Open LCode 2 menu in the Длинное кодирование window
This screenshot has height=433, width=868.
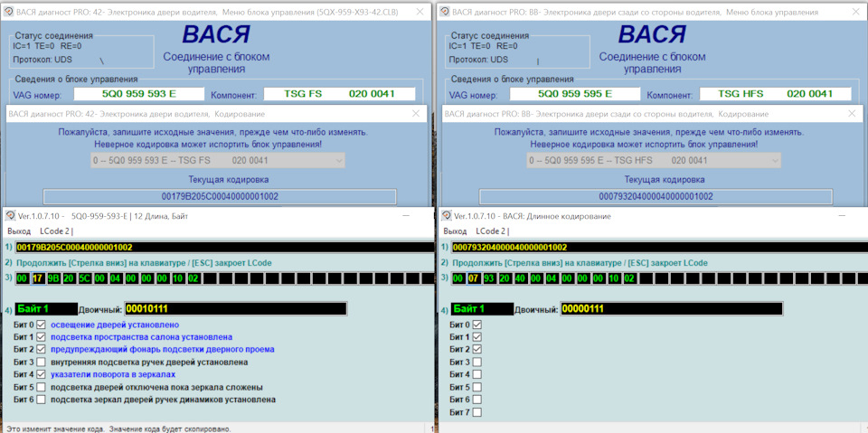pyautogui.click(x=490, y=231)
